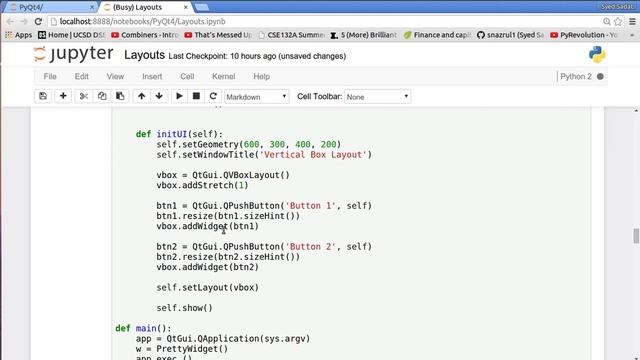Screen dimensions: 640x360
Task: Open the Kernel menu
Action: click(x=223, y=77)
